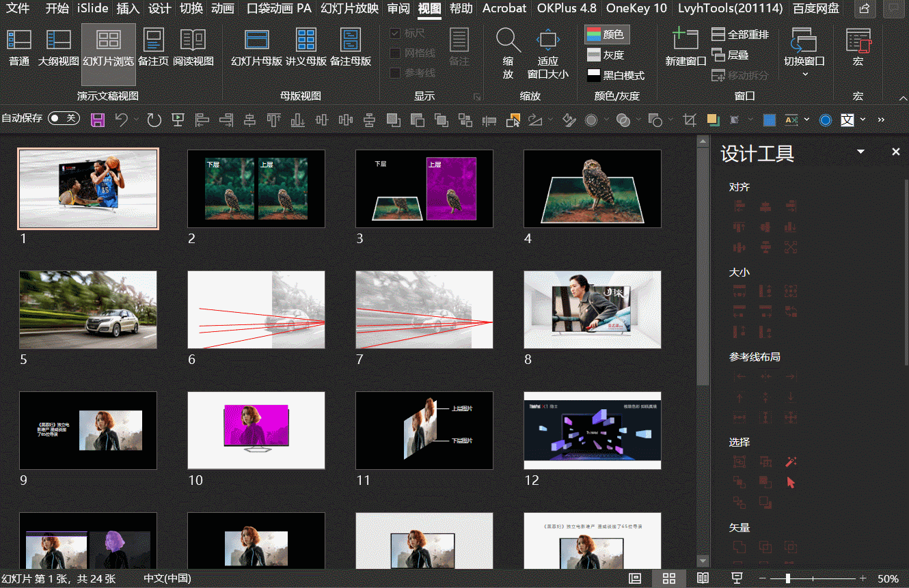
Task: Close the 设计工具 panel
Action: click(896, 152)
